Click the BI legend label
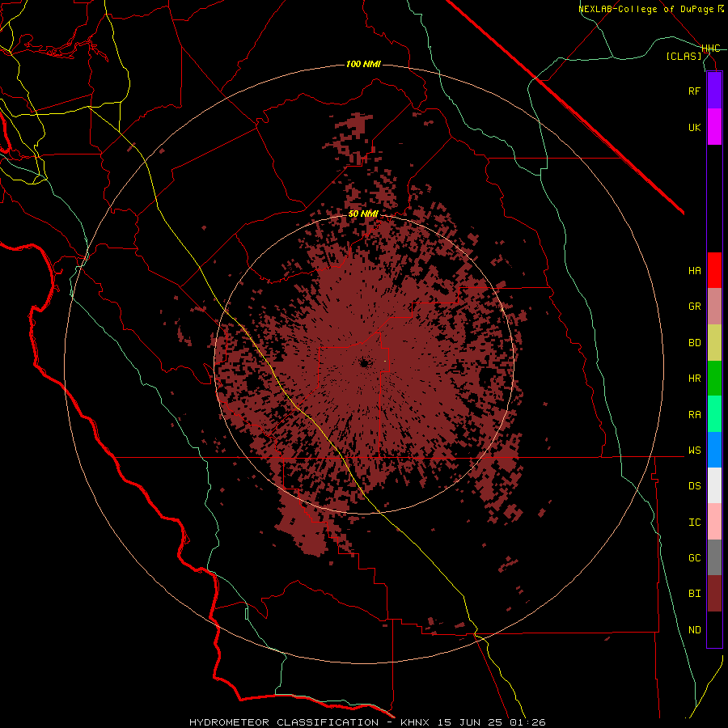The image size is (728, 728). pyautogui.click(x=694, y=594)
